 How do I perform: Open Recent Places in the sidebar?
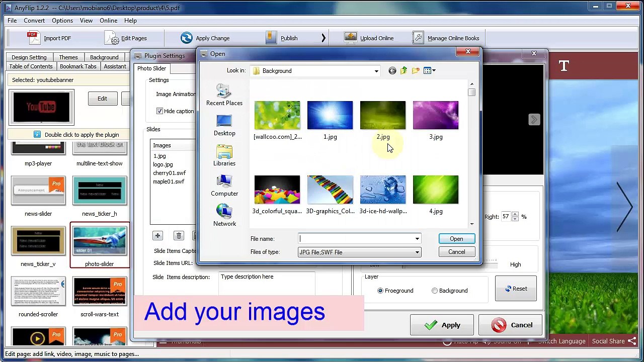click(x=224, y=95)
